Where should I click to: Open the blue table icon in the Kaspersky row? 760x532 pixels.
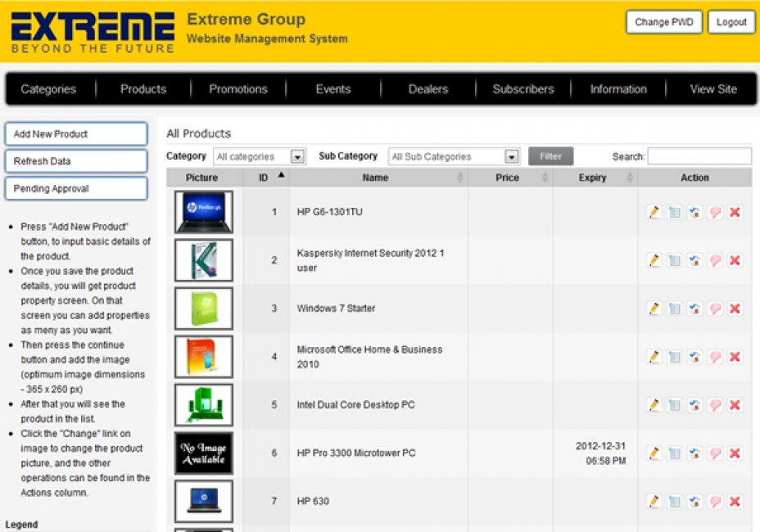(x=674, y=260)
